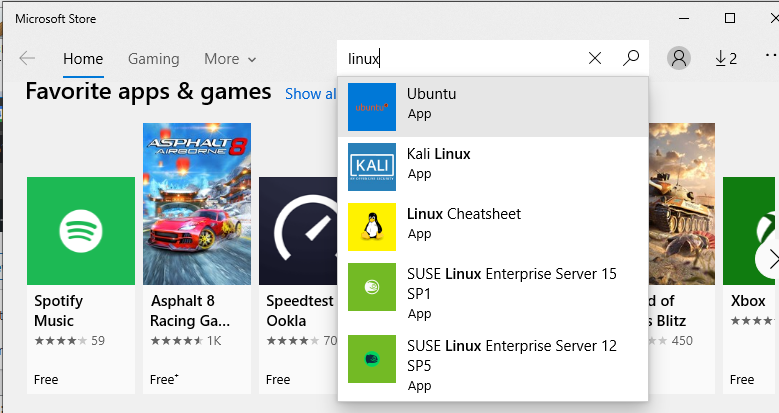This screenshot has height=413, width=779.
Task: Select the Kali Linux logo suggestion
Action: tap(372, 167)
